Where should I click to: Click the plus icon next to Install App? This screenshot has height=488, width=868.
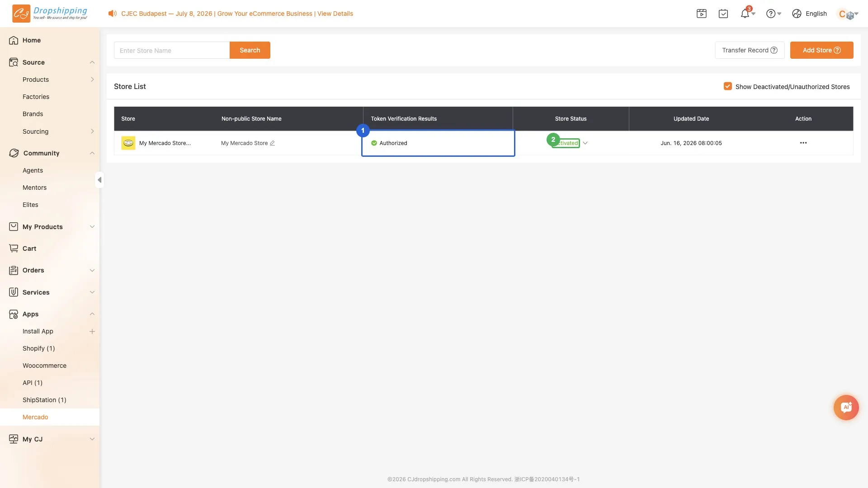[x=92, y=331]
